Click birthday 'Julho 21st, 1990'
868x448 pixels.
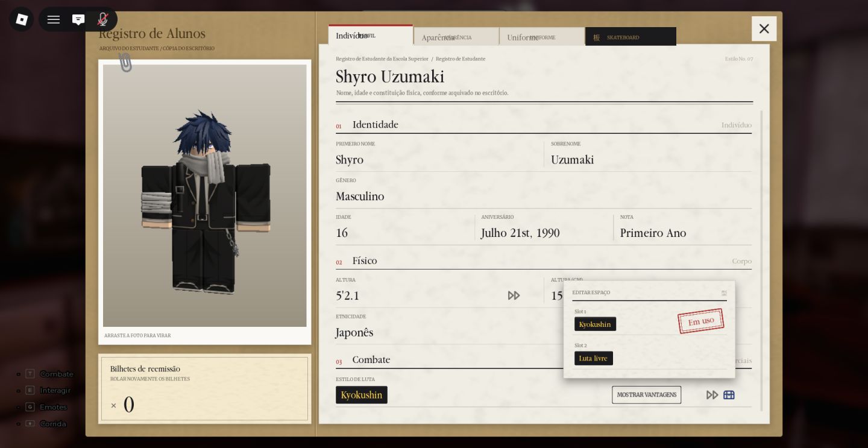tap(520, 233)
